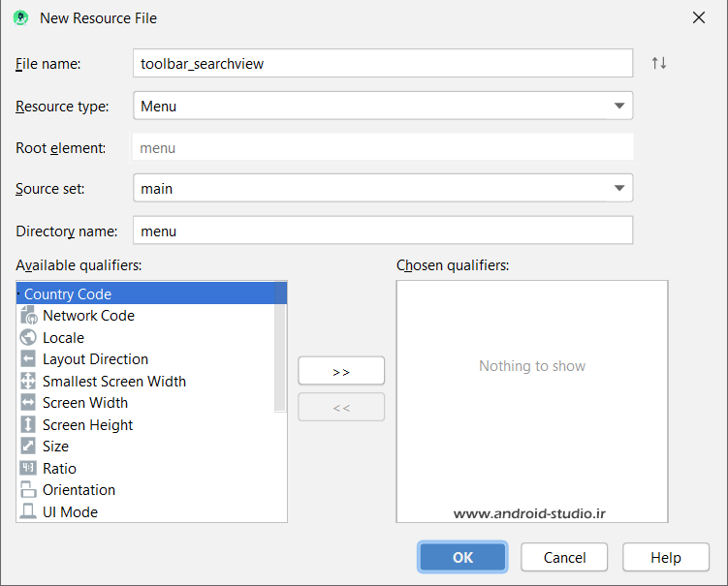Select the Ratio qualifier item
The width and height of the screenshot is (728, 586).
(59, 469)
